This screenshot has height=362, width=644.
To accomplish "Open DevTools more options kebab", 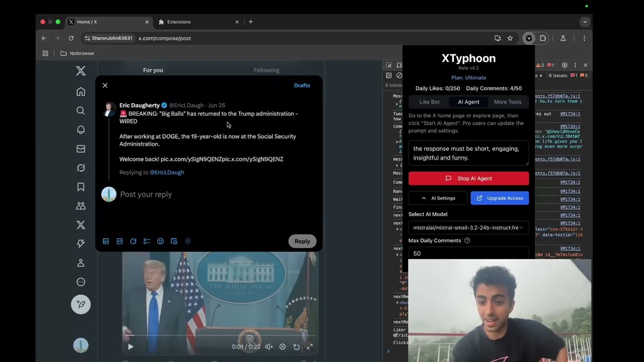I will (x=575, y=65).
